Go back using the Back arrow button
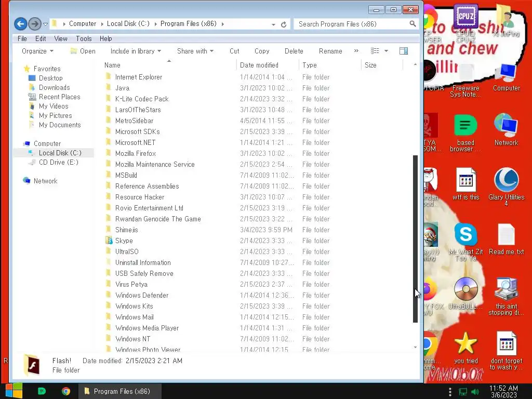This screenshot has width=532, height=399. click(x=21, y=24)
